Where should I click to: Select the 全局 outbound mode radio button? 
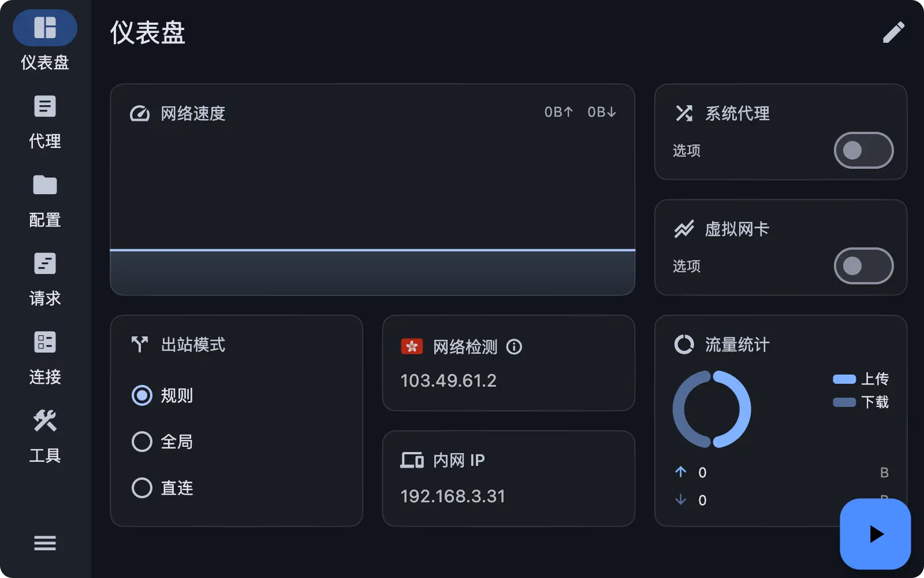(141, 442)
